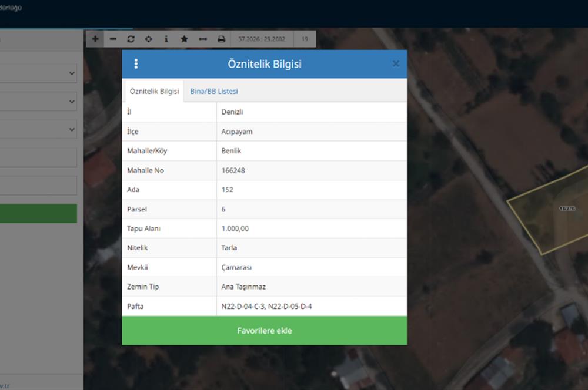The image size is (588, 390).
Task: Click the Parsel value 6
Action: (223, 209)
